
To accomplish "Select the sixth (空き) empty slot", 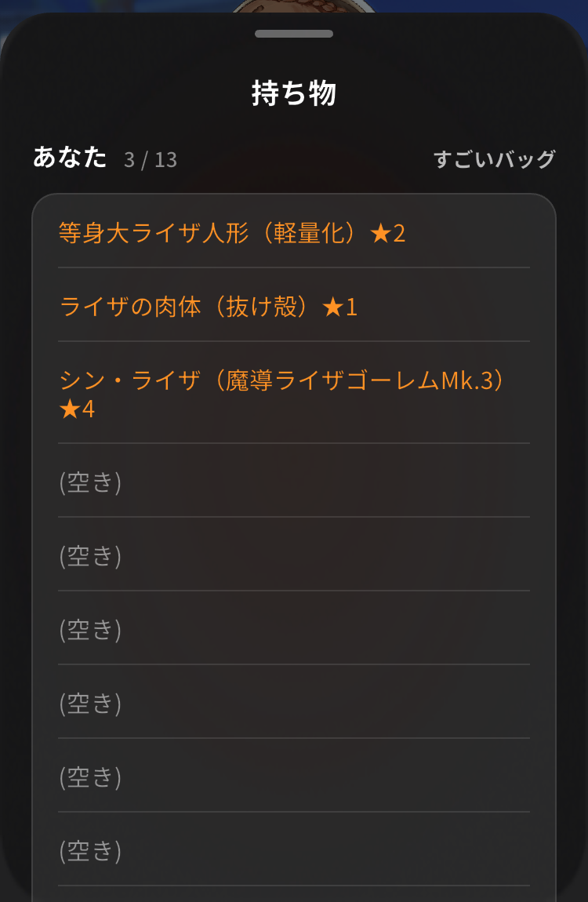I will (294, 850).
